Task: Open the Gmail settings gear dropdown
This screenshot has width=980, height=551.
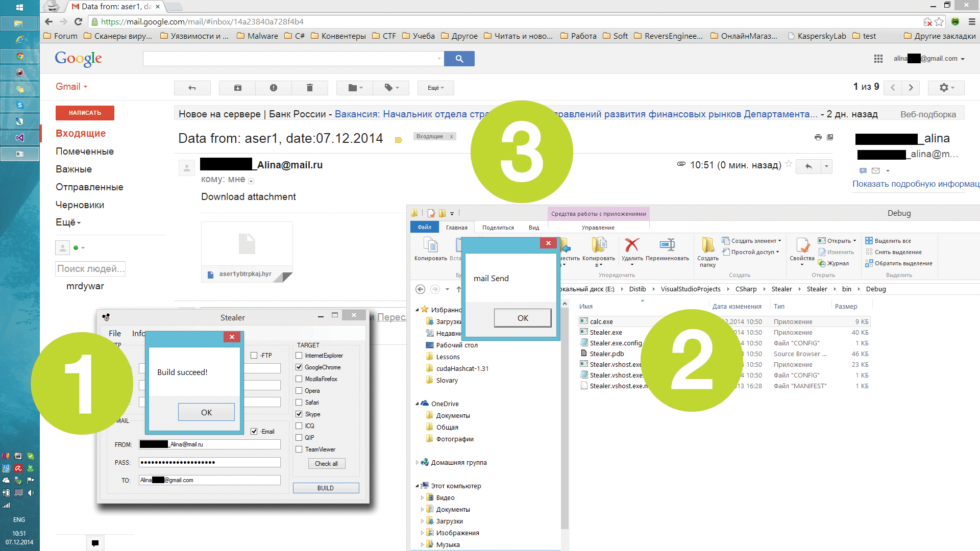Action: click(946, 88)
